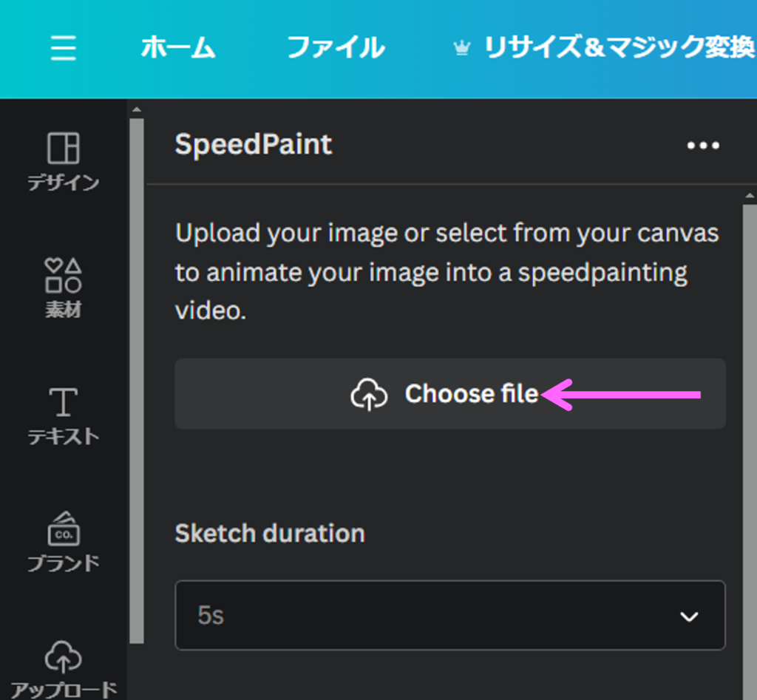The image size is (757, 700).
Task: Select the テキスト tool in sidebar
Action: pyautogui.click(x=64, y=415)
